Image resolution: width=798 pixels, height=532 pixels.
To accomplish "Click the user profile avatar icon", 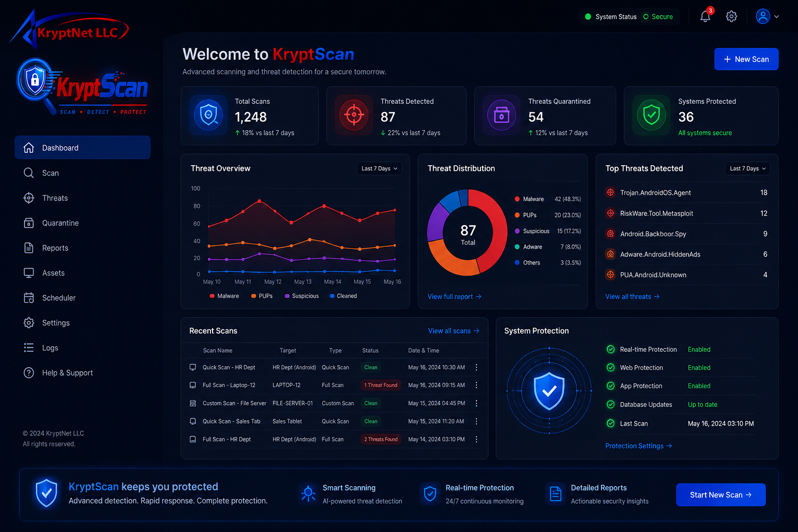I will point(763,16).
